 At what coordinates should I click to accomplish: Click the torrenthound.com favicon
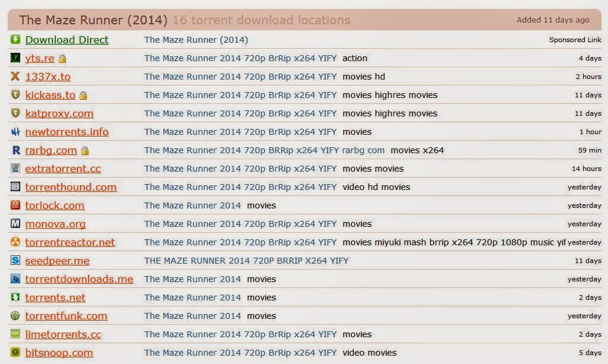coord(15,186)
